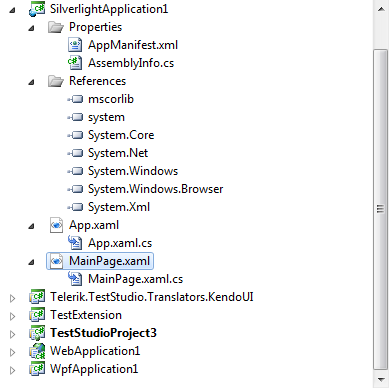Collapse the App.xaml node
This screenshot has height=388, width=389.
click(32, 226)
